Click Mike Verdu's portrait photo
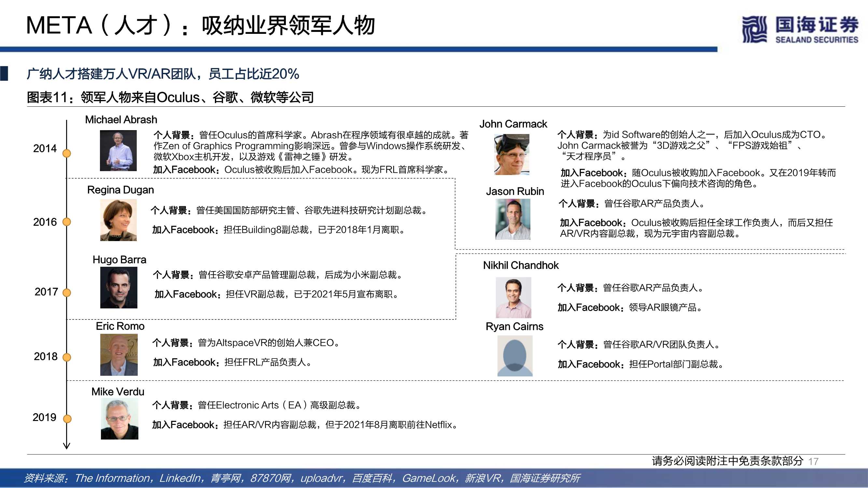The image size is (868, 488). 119,419
